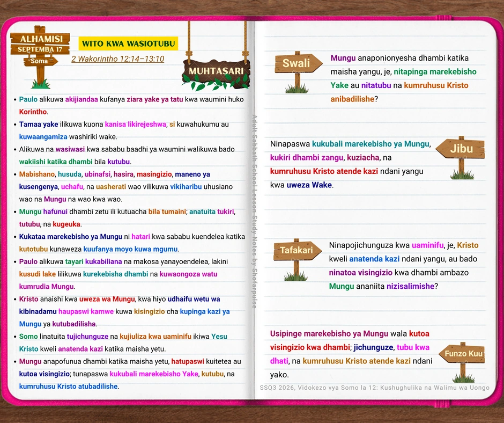The image size is (504, 423).
Task: Click the word vikiharibu
Action: click(x=186, y=187)
